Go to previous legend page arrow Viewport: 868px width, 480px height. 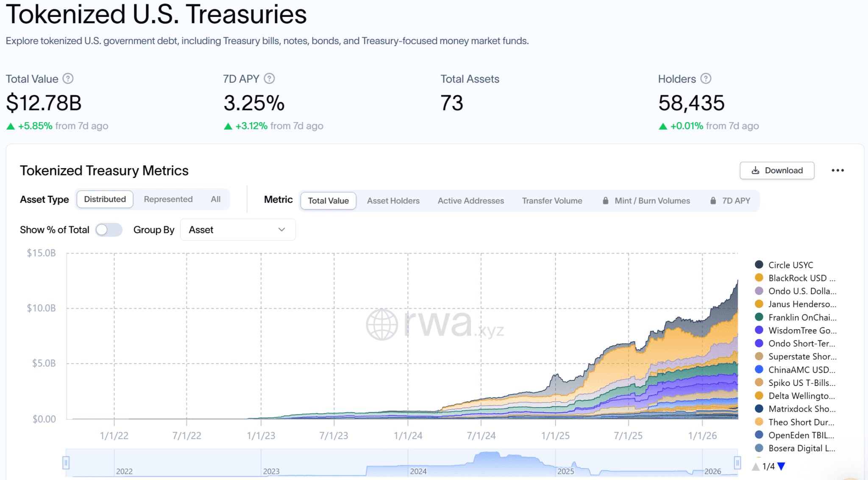point(755,466)
